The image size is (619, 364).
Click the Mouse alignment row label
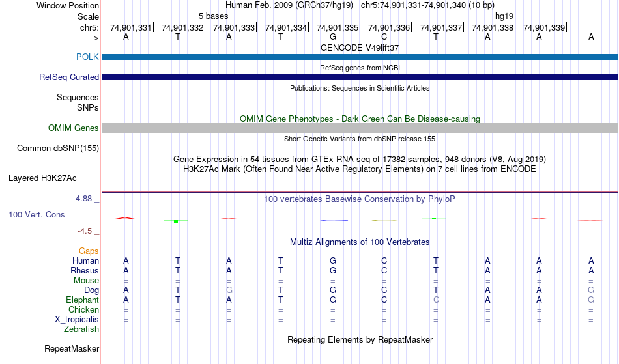coord(86,281)
